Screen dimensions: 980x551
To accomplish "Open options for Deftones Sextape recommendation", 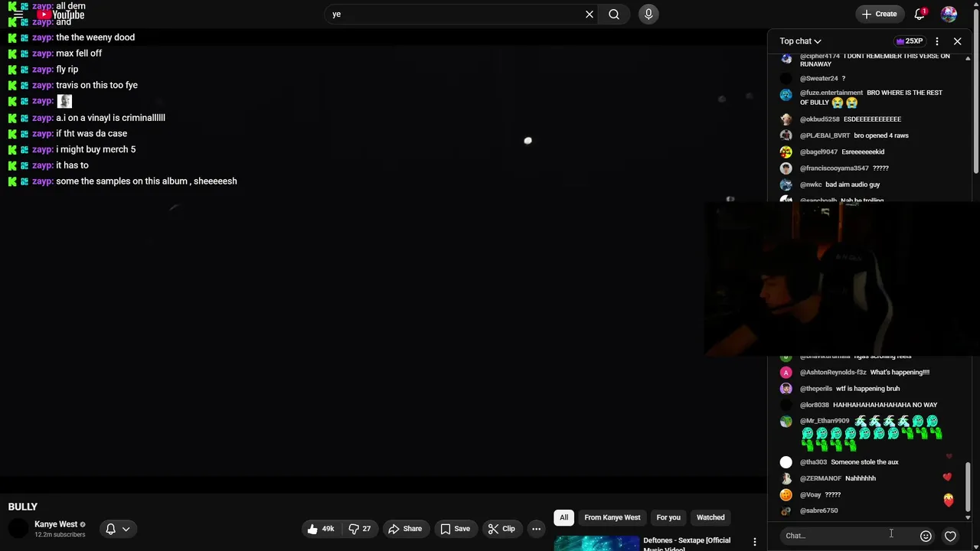I will pyautogui.click(x=754, y=542).
